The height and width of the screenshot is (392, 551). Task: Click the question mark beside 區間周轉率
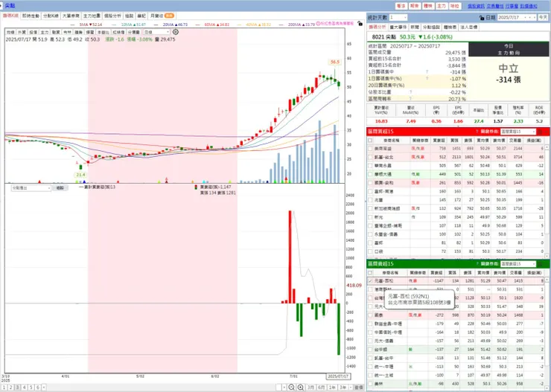tap(410, 99)
